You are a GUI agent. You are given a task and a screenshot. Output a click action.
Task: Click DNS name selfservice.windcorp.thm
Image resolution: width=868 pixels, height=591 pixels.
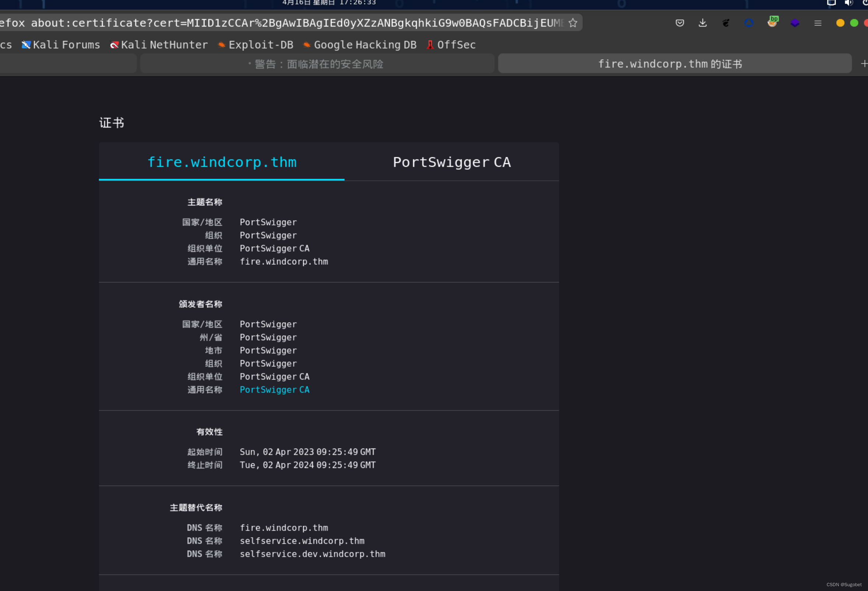pos(302,541)
